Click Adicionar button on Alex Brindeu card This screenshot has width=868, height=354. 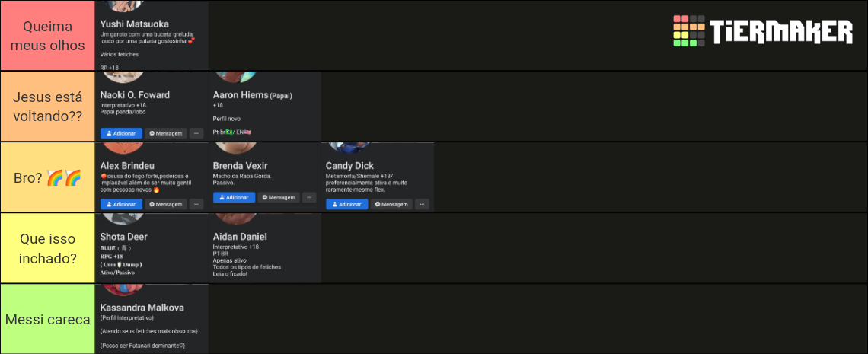click(x=121, y=204)
